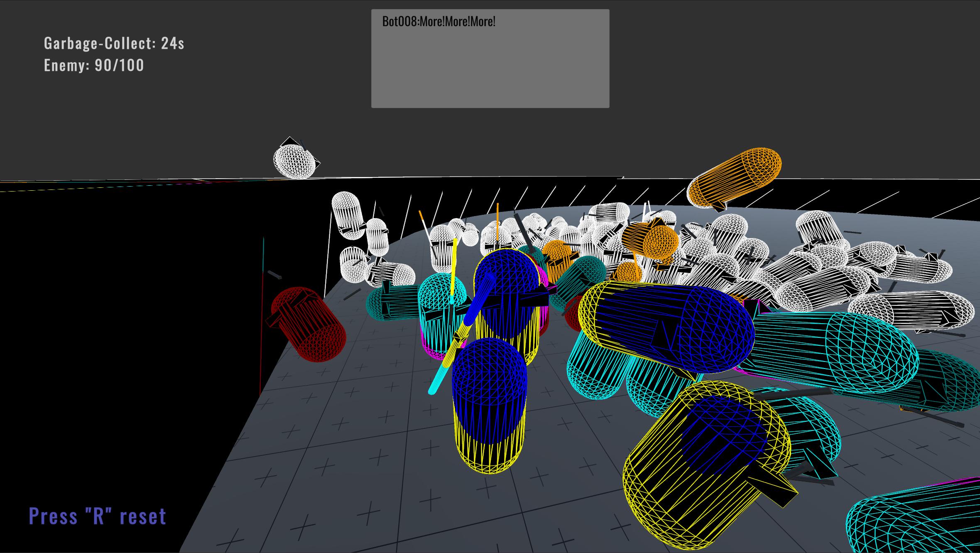Click the Garbage-Collect timer label
This screenshot has height=553, width=980.
coord(114,43)
